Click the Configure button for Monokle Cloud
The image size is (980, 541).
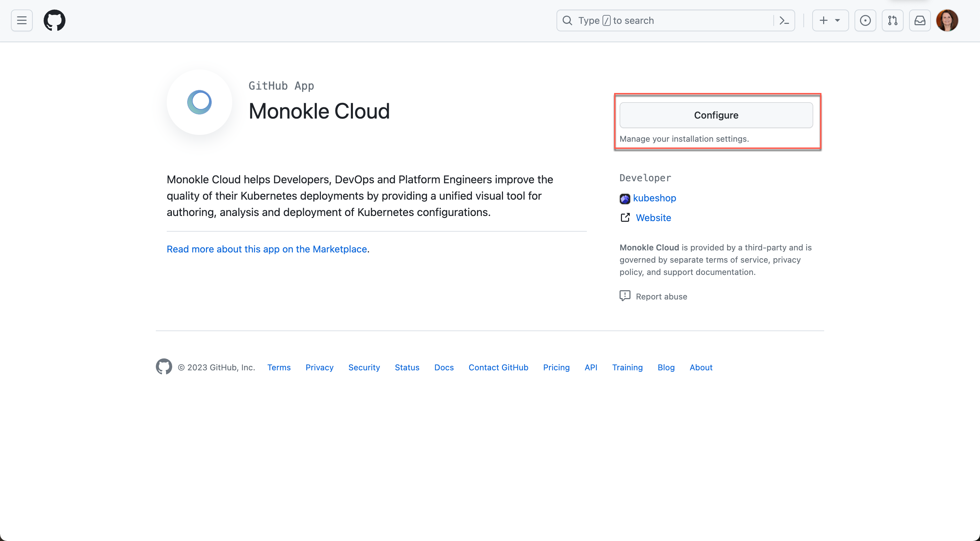coord(716,114)
